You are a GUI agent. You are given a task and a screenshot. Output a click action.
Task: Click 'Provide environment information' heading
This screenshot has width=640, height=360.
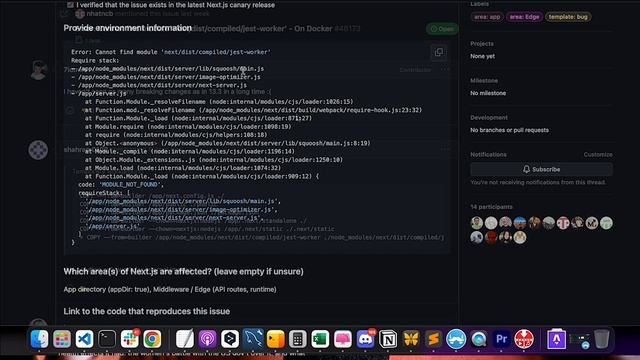(x=127, y=28)
